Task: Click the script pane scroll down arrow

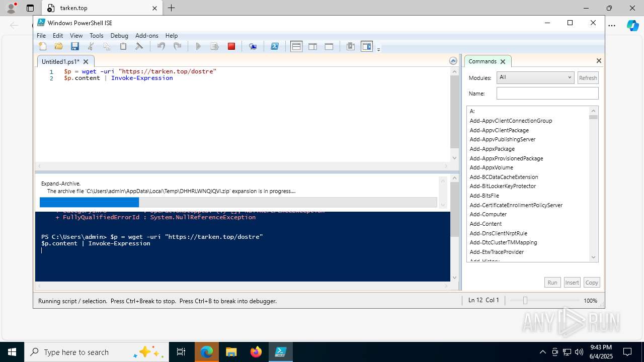Action: pos(454,158)
